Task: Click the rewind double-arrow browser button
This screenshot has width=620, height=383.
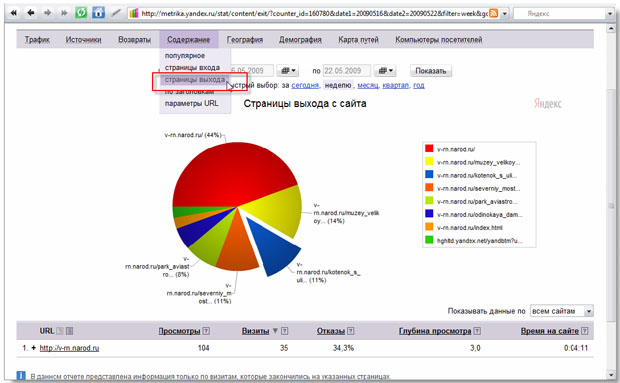Action: click(13, 13)
